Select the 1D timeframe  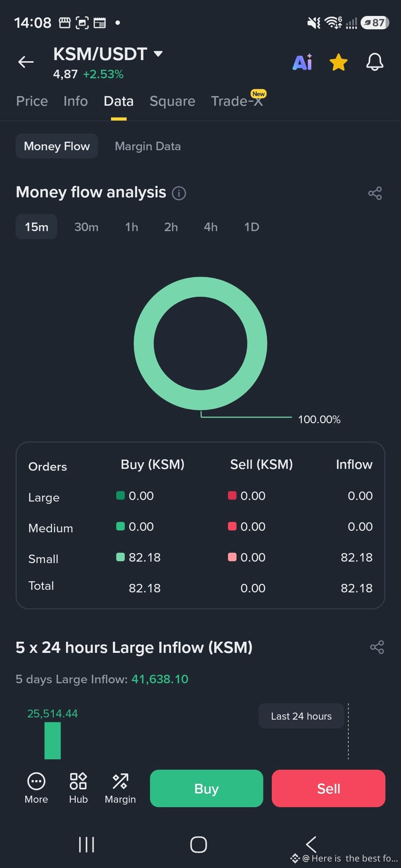[252, 227]
